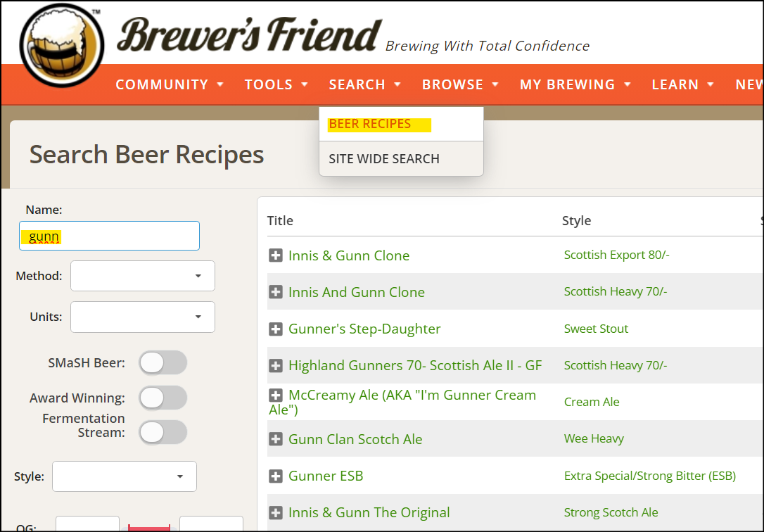Open the Style dropdown
Viewport: 764px width, 532px height.
125,476
